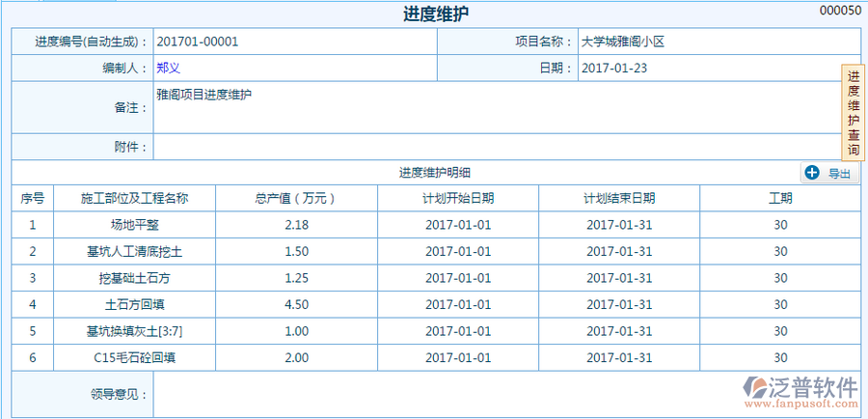The image size is (868, 419).
Task: Click the 日期 field showing 2017-01-23
Action: tap(615, 69)
